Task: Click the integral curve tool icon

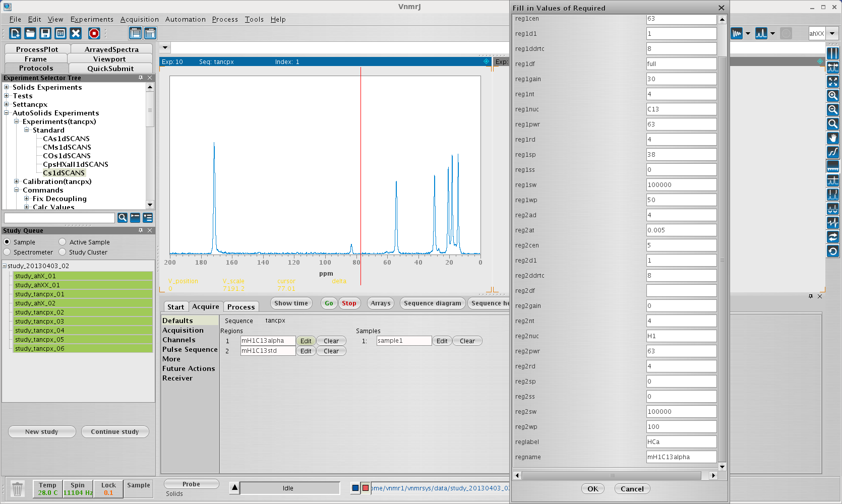Action: [832, 152]
